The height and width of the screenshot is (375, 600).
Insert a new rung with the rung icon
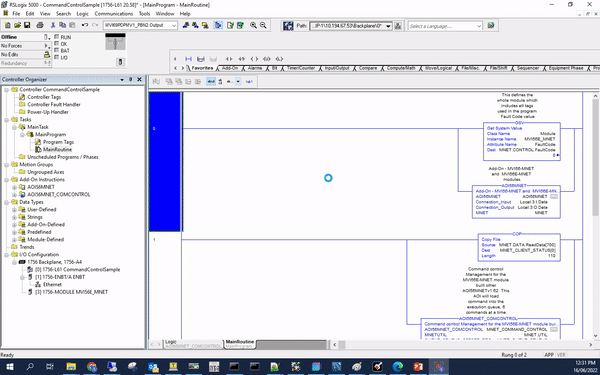[x=188, y=59]
